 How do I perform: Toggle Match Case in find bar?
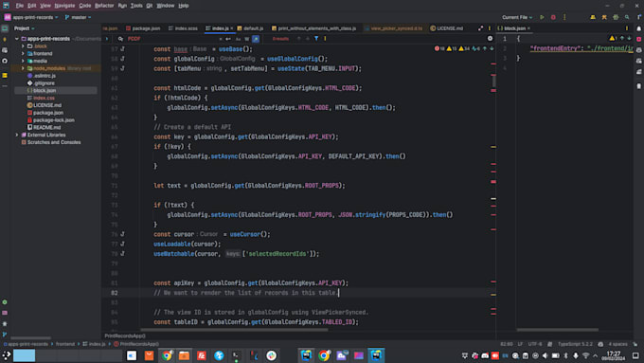click(x=239, y=39)
